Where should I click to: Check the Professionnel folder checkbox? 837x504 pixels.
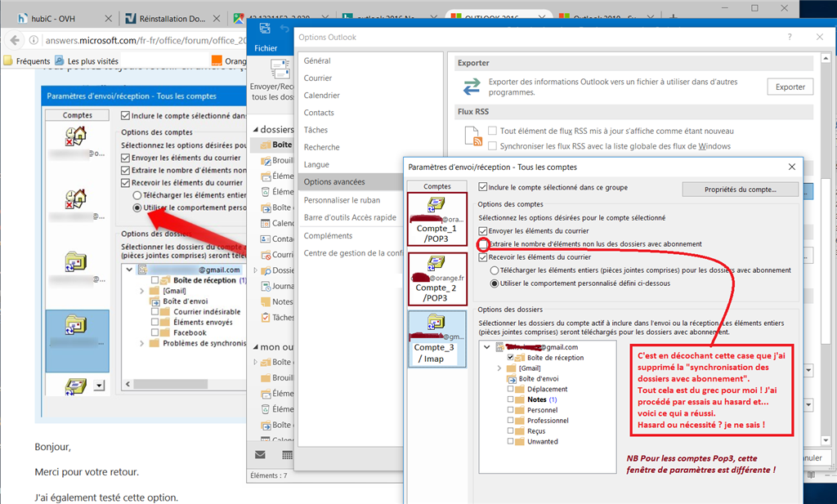point(510,420)
